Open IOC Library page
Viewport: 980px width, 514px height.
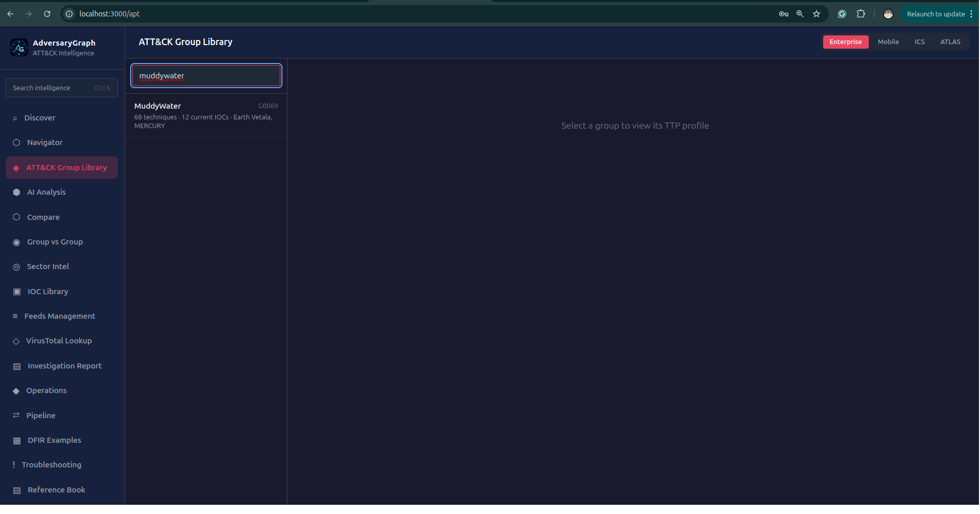click(x=62, y=292)
